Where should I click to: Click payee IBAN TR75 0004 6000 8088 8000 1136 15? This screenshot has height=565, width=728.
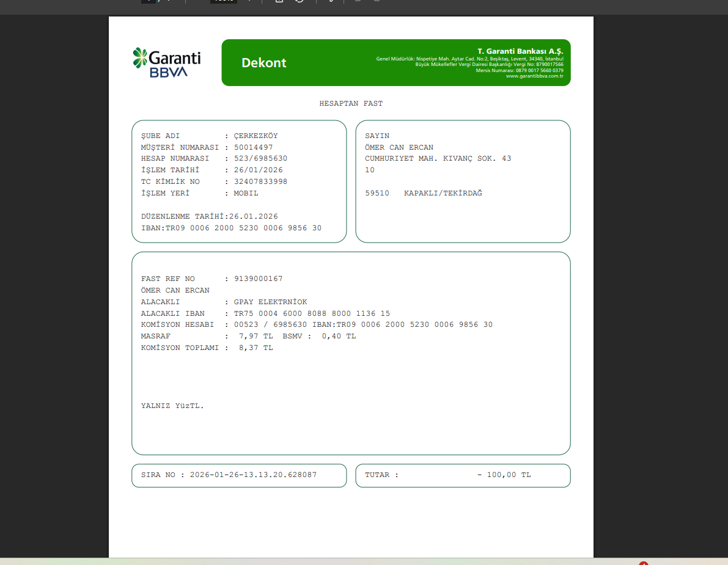[312, 313]
